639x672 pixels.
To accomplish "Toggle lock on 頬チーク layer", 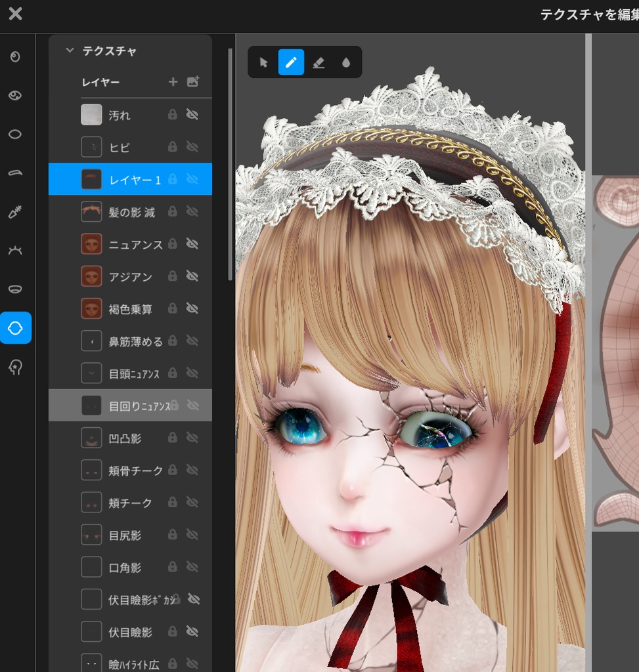I will point(173,502).
